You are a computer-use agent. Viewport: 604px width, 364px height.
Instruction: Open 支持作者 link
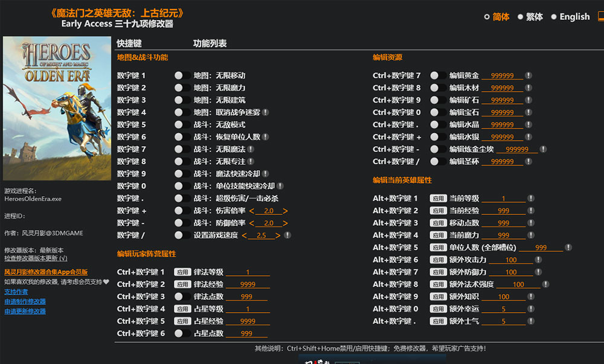point(16,292)
